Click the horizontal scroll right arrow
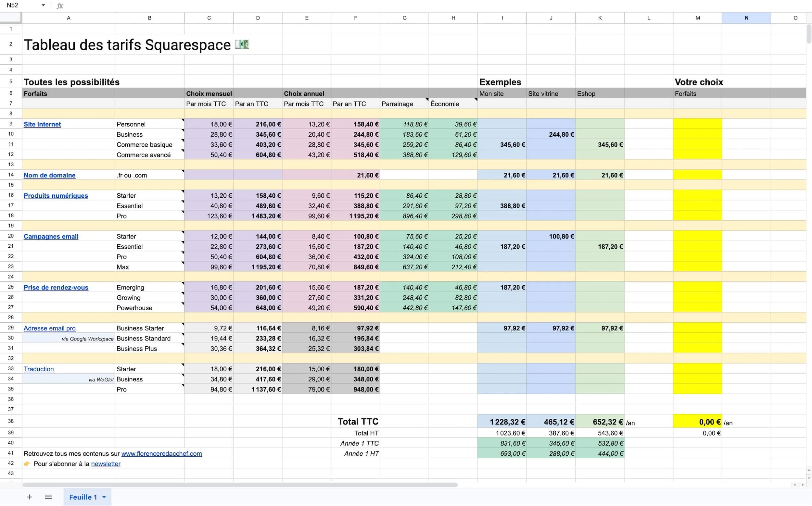 tap(803, 485)
